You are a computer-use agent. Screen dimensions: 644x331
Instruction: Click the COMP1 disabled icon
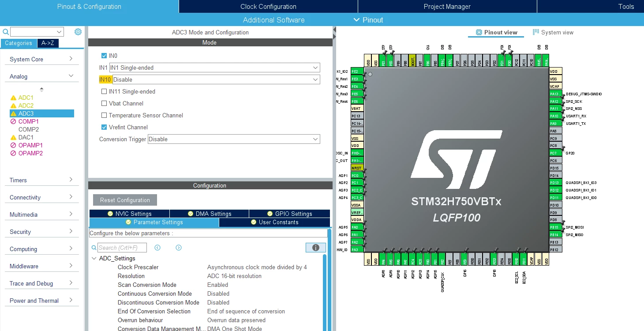pos(13,122)
